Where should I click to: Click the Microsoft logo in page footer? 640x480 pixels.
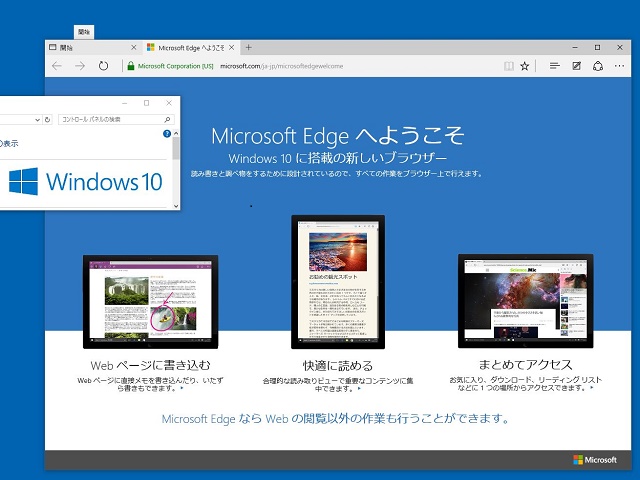click(x=595, y=460)
